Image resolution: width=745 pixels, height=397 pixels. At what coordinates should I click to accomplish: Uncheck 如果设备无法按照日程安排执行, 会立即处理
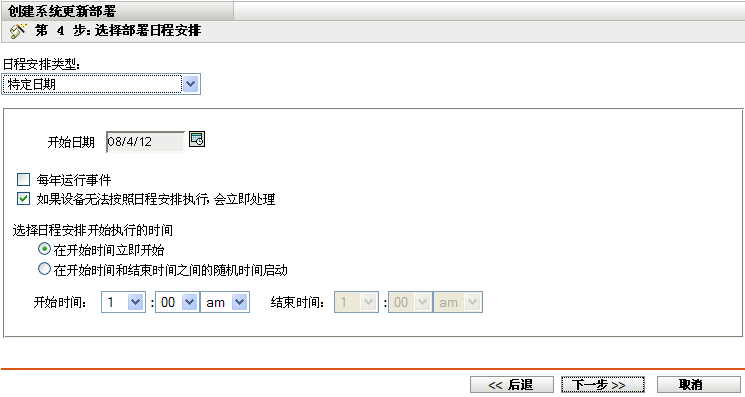coord(23,198)
